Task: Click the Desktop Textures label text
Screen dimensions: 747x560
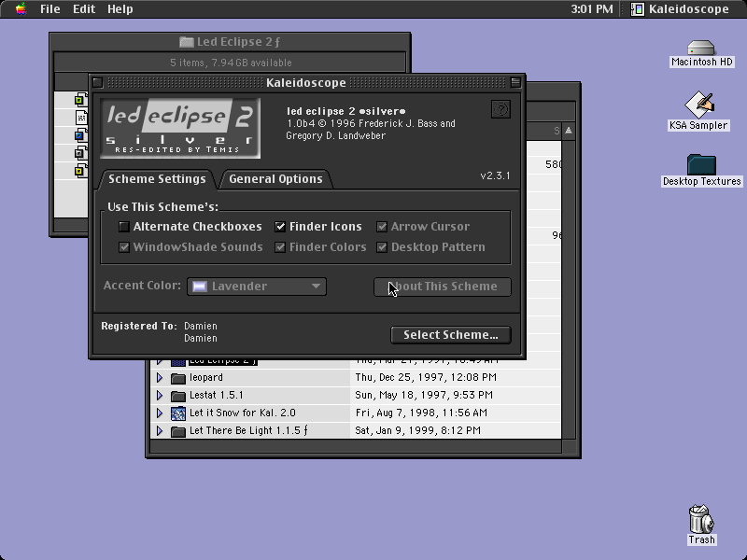Action: pyautogui.click(x=702, y=181)
